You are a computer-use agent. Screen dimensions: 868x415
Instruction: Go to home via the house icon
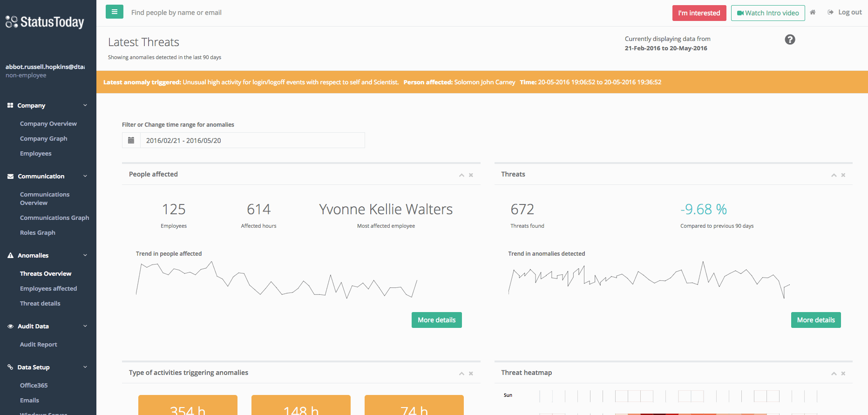(813, 13)
